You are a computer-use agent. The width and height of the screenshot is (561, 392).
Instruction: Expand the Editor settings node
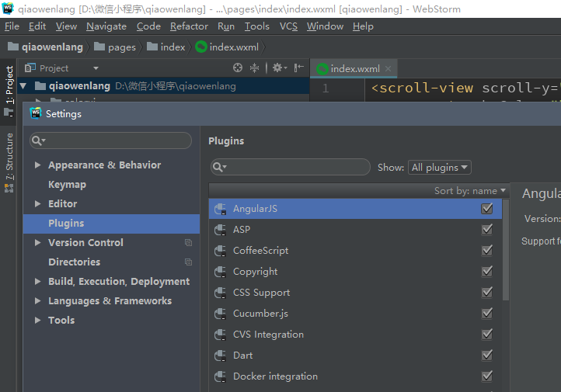pyautogui.click(x=37, y=203)
